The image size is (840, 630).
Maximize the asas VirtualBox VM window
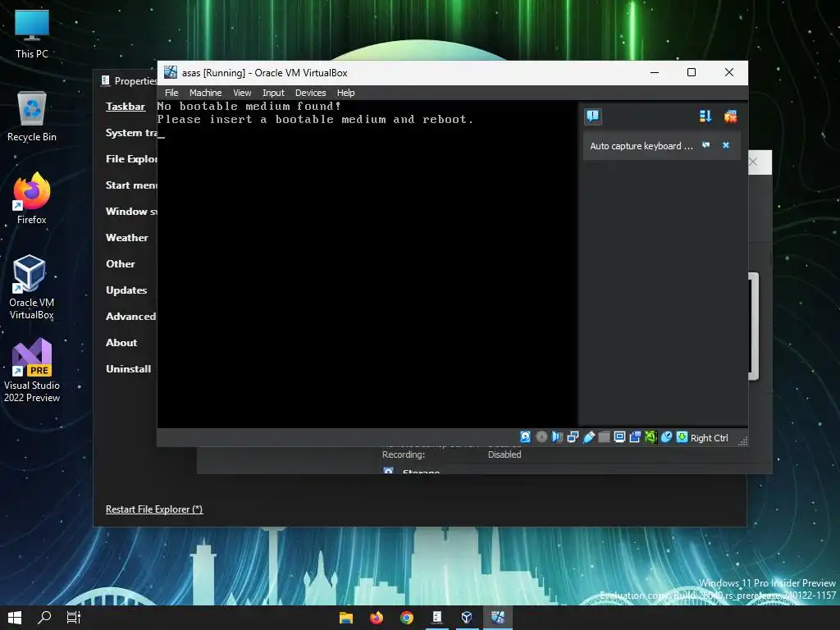point(691,72)
